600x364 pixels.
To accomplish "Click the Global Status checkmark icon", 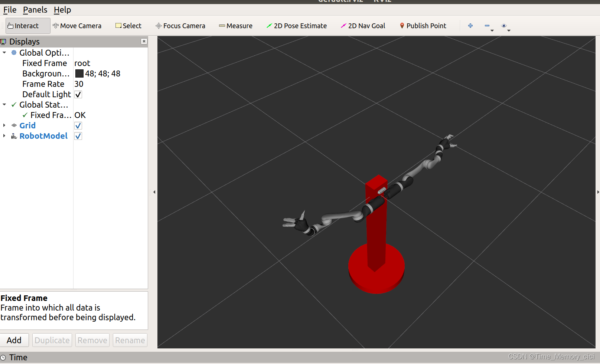I will [14, 105].
